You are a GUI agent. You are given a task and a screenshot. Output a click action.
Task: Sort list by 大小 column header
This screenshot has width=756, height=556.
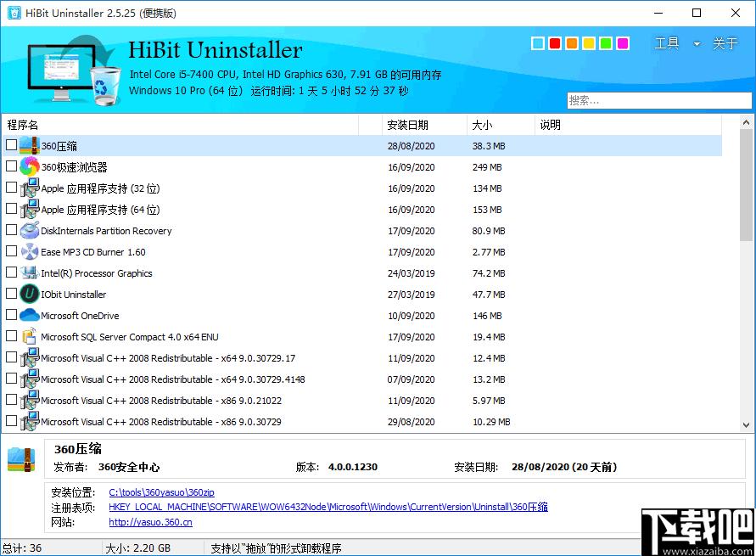501,125
